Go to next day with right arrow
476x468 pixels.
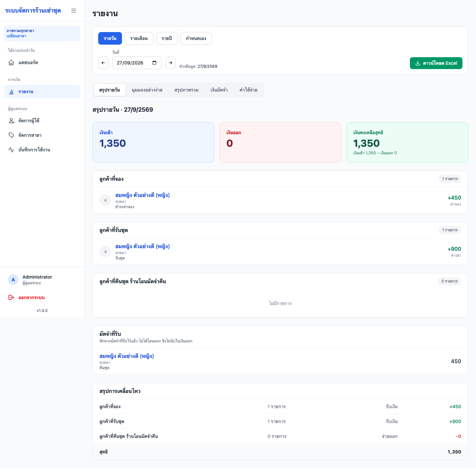tap(171, 63)
